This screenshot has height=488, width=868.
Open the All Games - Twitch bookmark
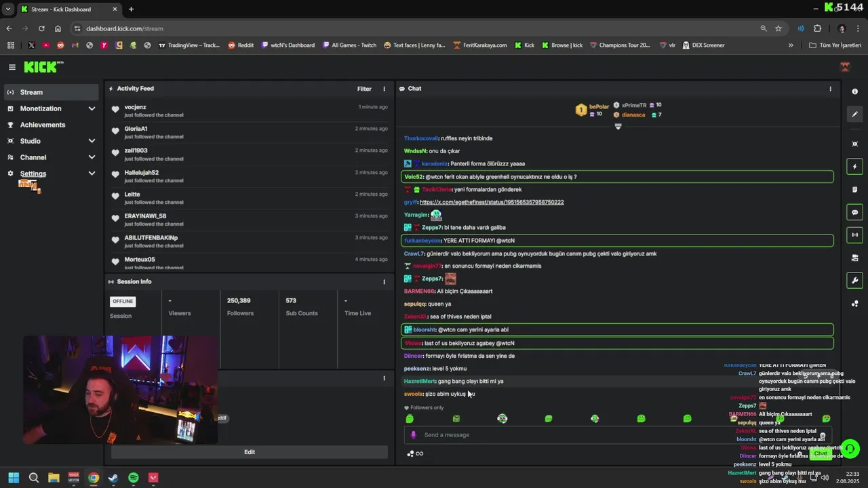349,45
